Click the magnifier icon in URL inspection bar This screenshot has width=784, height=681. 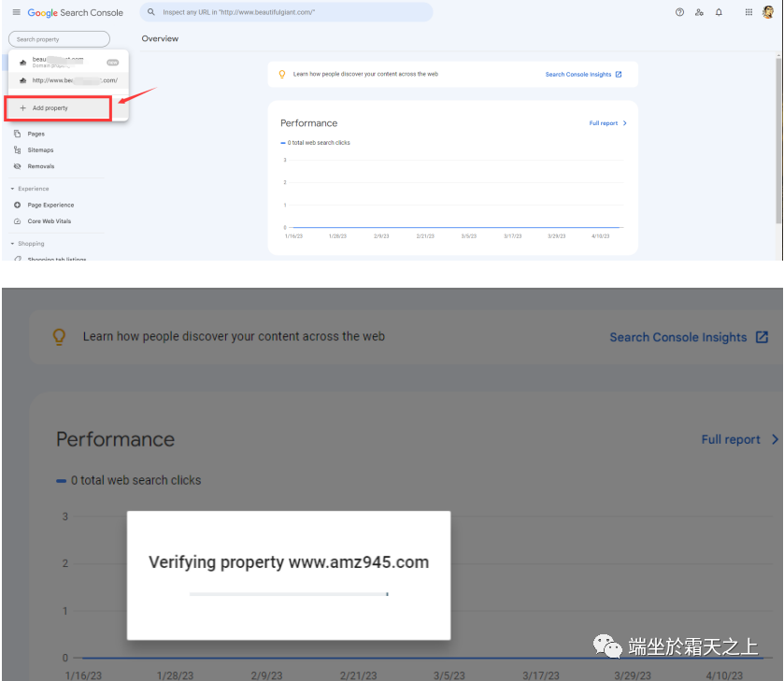coord(151,12)
